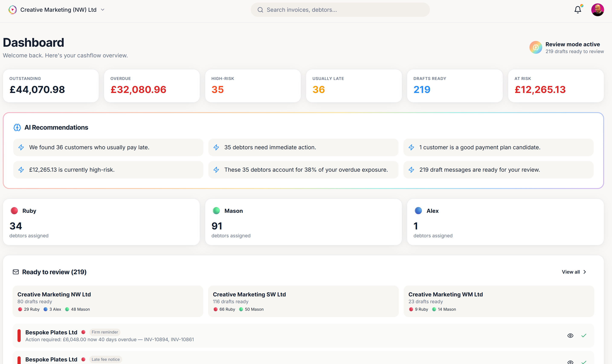Open the Overdue £32,080.96 summary card
The width and height of the screenshot is (612, 364).
(x=152, y=86)
